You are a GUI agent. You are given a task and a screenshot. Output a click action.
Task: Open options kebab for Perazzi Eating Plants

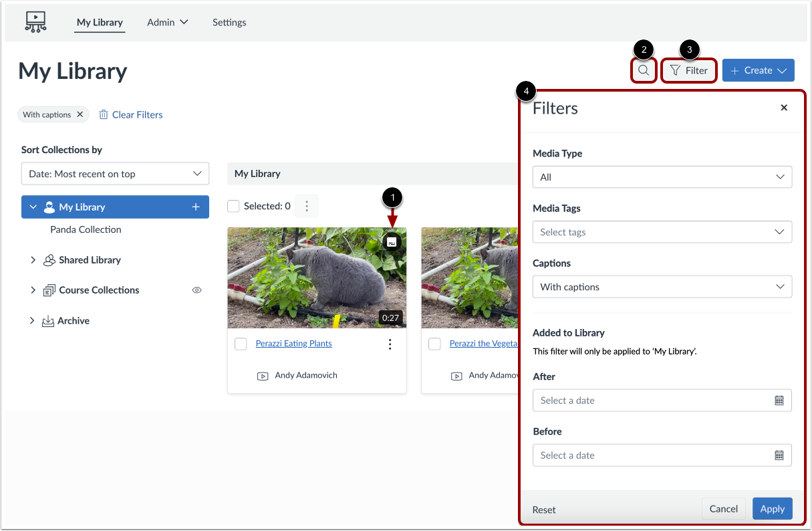pyautogui.click(x=390, y=344)
